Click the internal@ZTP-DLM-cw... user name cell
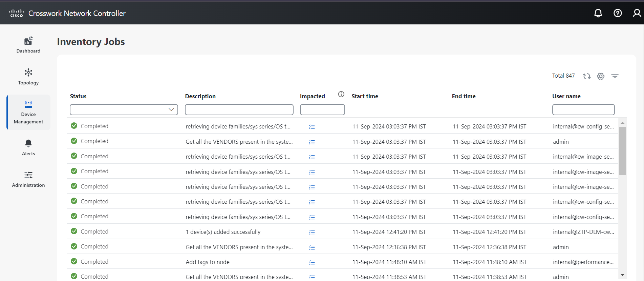This screenshot has height=281, width=644. coord(583,232)
